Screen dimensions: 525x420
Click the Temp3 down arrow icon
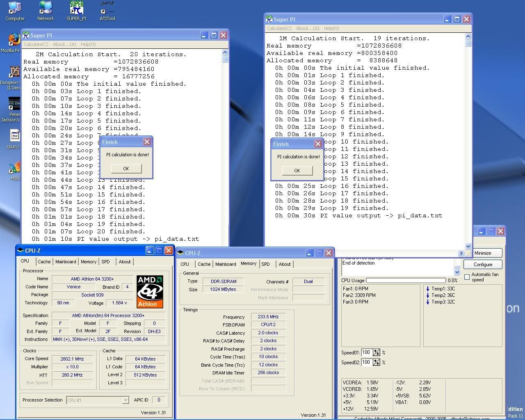coord(428,302)
